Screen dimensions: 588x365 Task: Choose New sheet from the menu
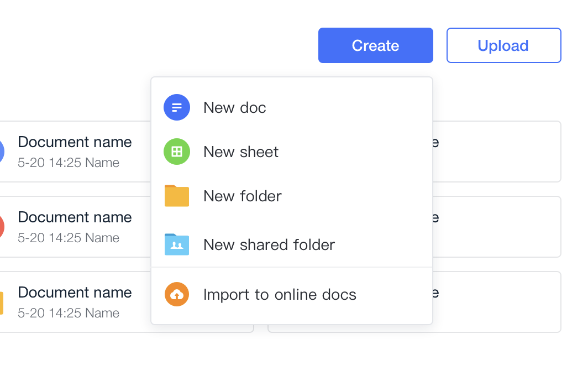point(292,152)
